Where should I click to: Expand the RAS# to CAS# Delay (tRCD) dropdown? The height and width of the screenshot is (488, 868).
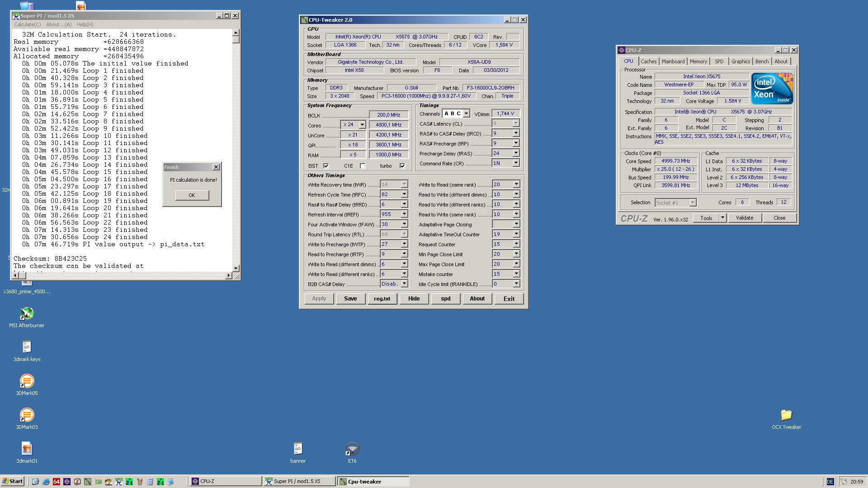pyautogui.click(x=516, y=134)
